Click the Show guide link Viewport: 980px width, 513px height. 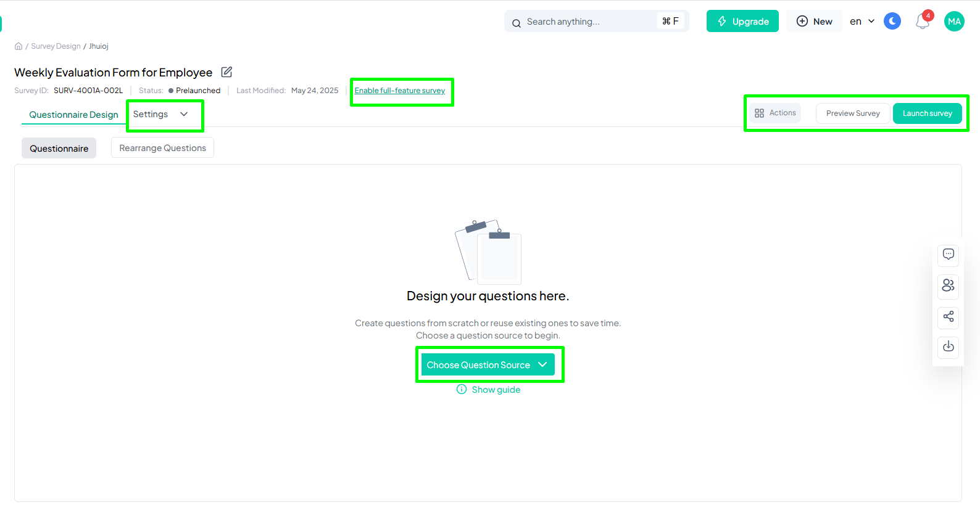pyautogui.click(x=496, y=390)
